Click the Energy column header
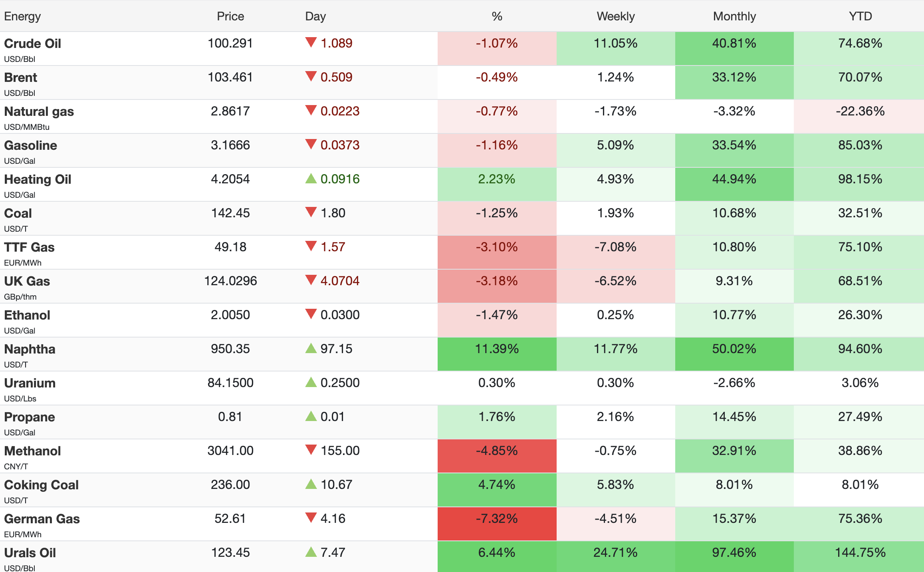This screenshot has width=924, height=572. (x=22, y=16)
